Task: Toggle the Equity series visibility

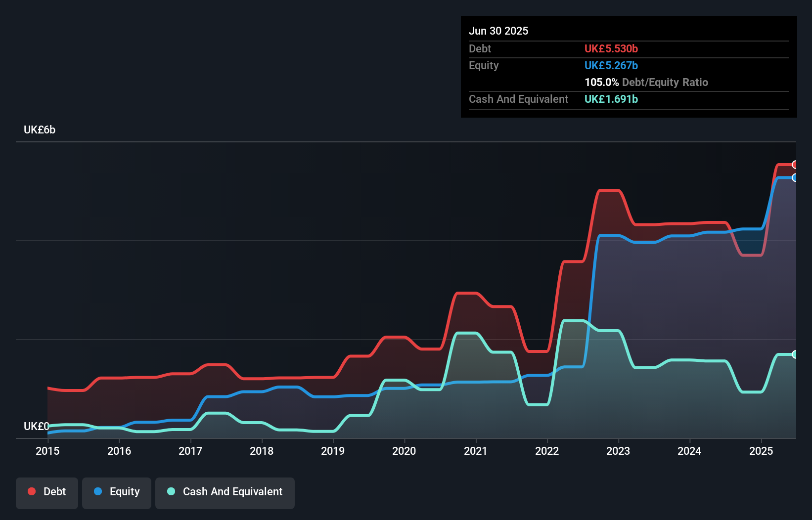Action: (116, 492)
